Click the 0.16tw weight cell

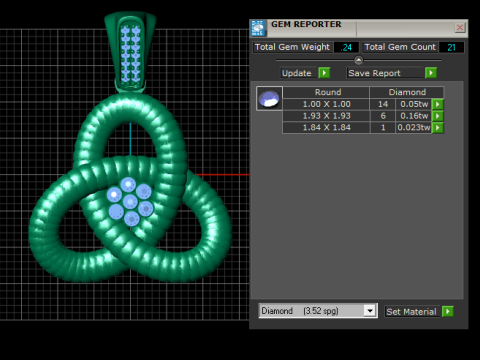click(414, 116)
